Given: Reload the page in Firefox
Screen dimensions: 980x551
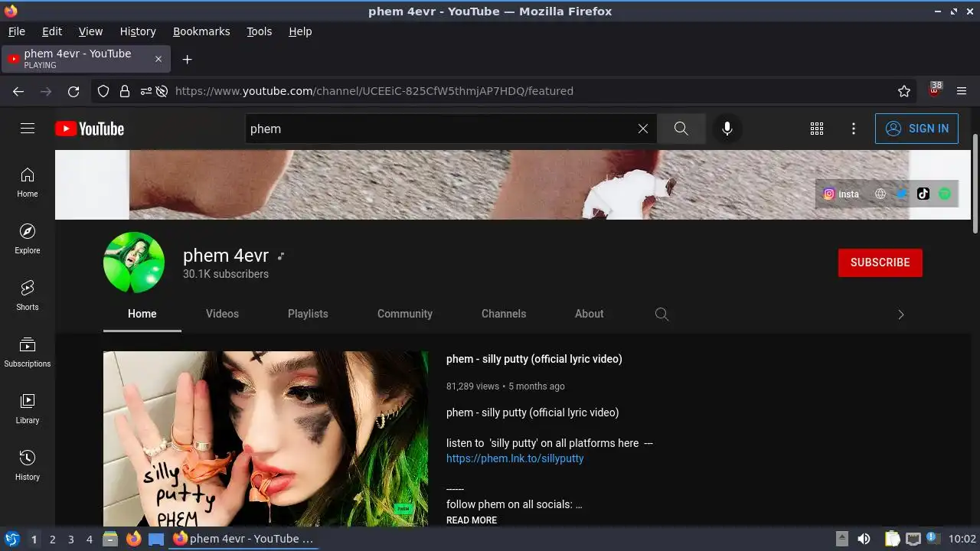Looking at the screenshot, I should point(73,91).
